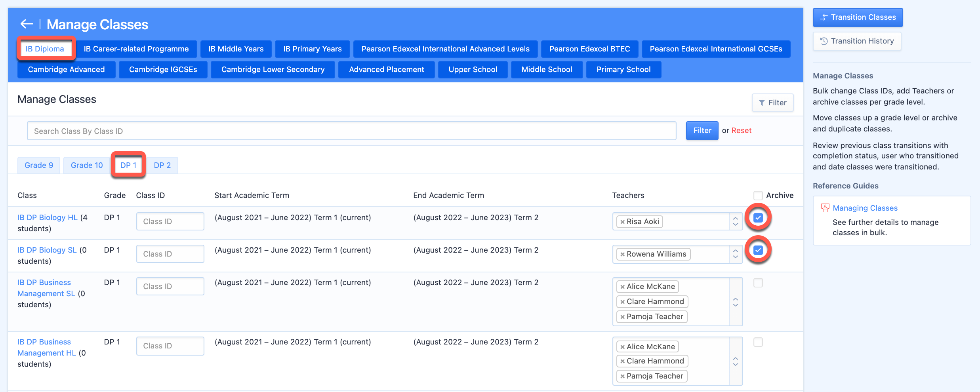Screen dimensions: 980x392
Task: Switch to Cambridge Advanced tab
Action: (x=67, y=69)
